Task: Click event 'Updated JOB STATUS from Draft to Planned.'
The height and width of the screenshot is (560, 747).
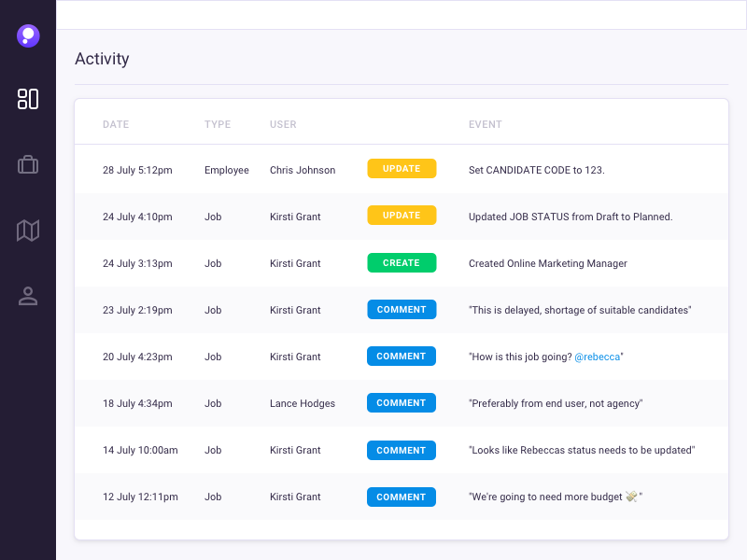Action: 571,217
